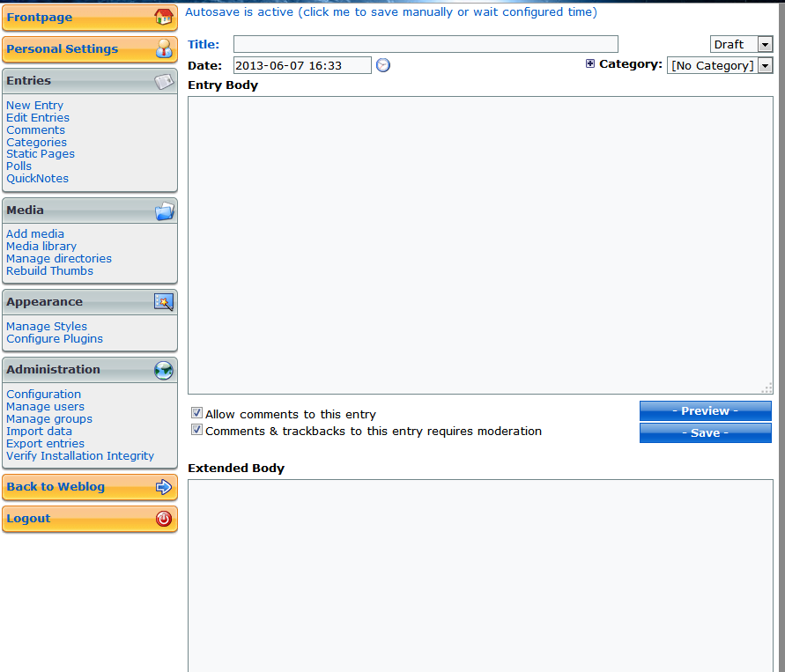Click the Media folder icon
This screenshot has height=672, width=785.
(164, 210)
